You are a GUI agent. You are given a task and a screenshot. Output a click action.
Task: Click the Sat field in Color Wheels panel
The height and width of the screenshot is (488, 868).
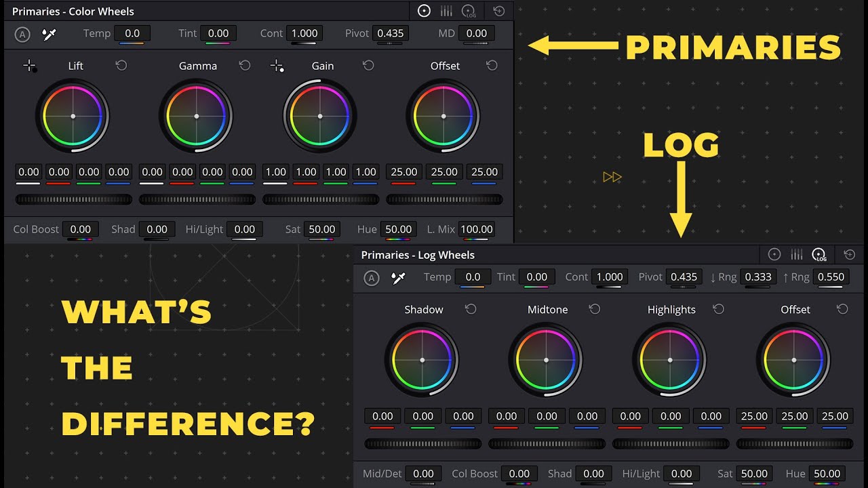click(x=322, y=229)
